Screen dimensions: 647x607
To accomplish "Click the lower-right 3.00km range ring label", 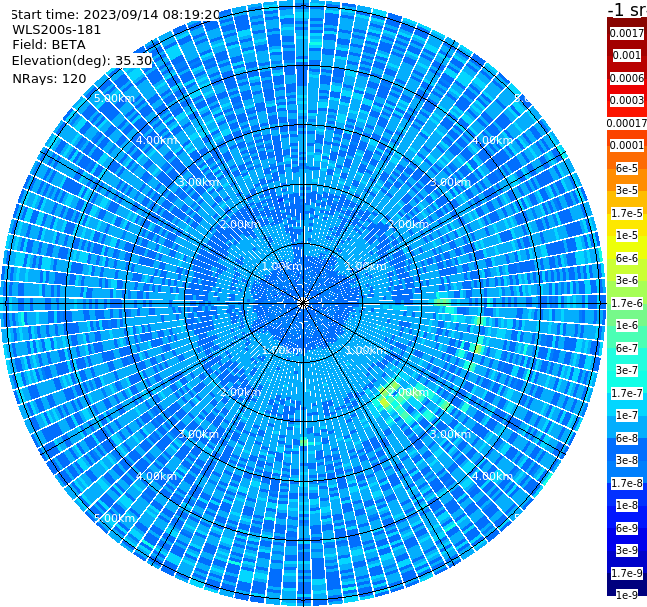I will click(450, 434).
